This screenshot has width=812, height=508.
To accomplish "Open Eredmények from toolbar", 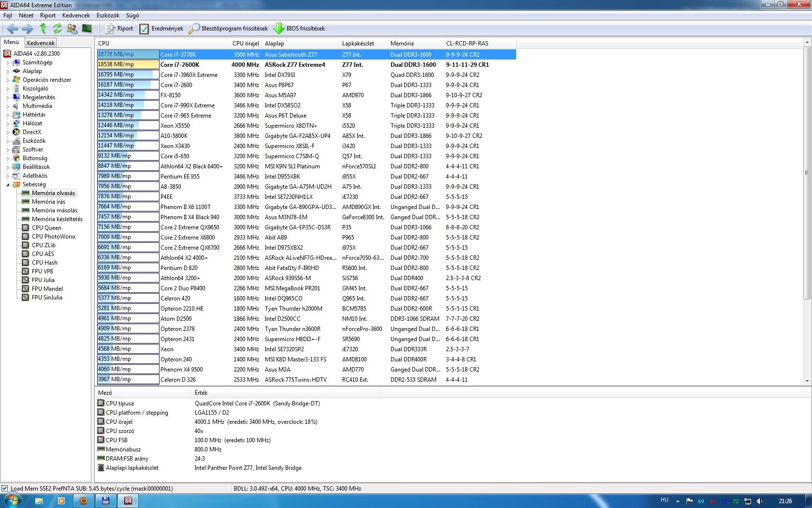I will (161, 29).
